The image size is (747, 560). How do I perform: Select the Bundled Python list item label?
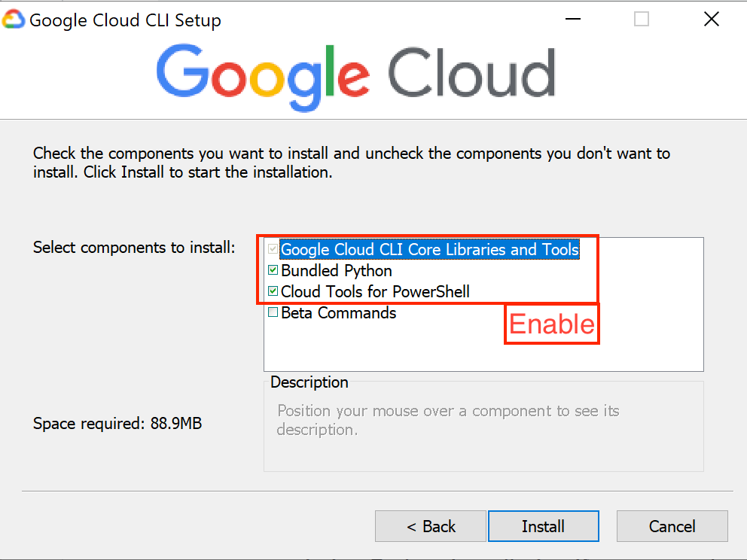point(336,271)
